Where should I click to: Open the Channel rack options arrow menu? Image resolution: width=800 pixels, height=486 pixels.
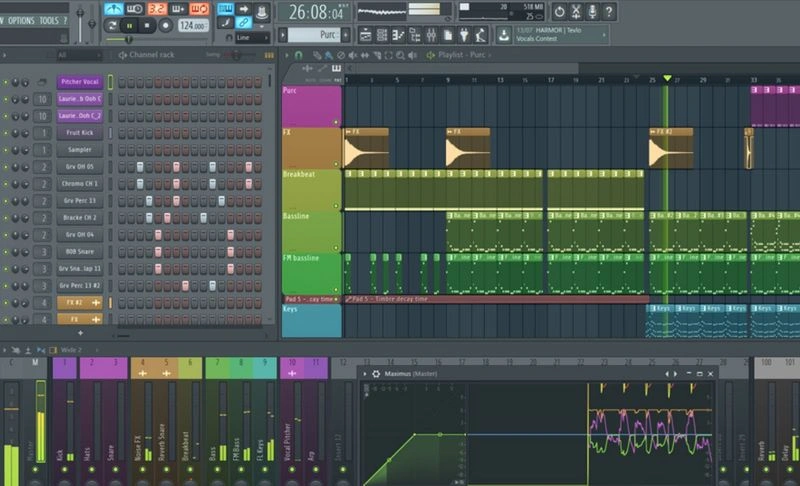[x=4, y=55]
